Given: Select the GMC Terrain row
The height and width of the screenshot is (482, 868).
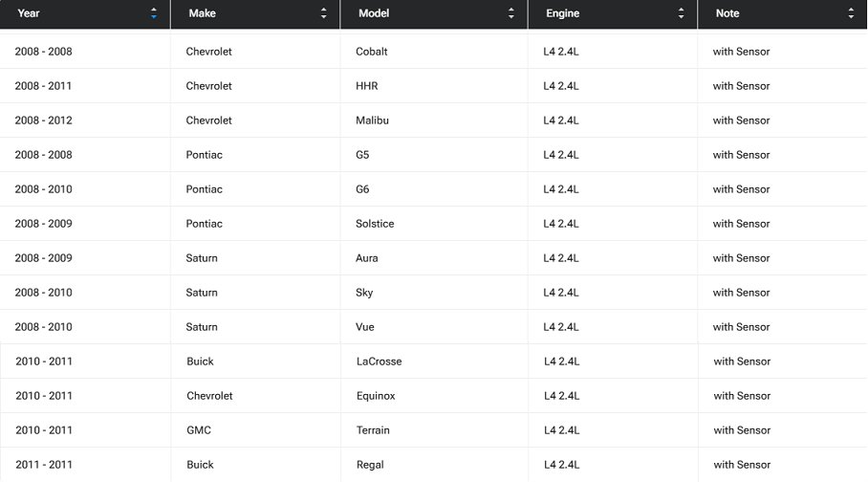Looking at the screenshot, I should [x=433, y=430].
